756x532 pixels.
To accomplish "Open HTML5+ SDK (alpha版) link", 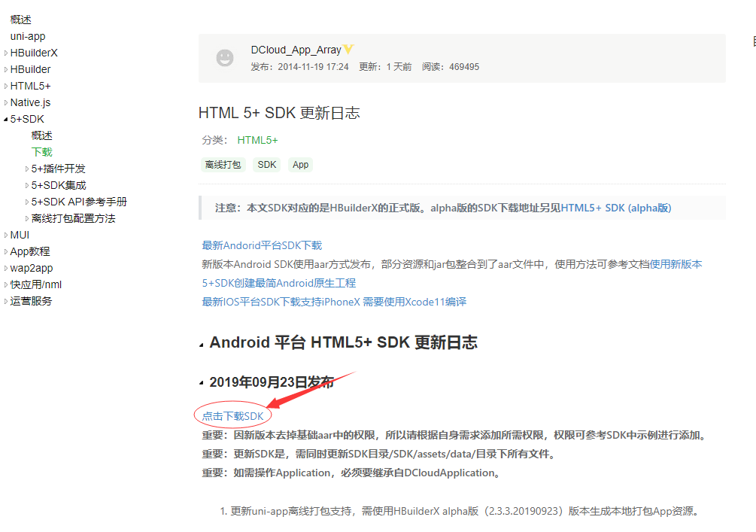I will coord(616,208).
